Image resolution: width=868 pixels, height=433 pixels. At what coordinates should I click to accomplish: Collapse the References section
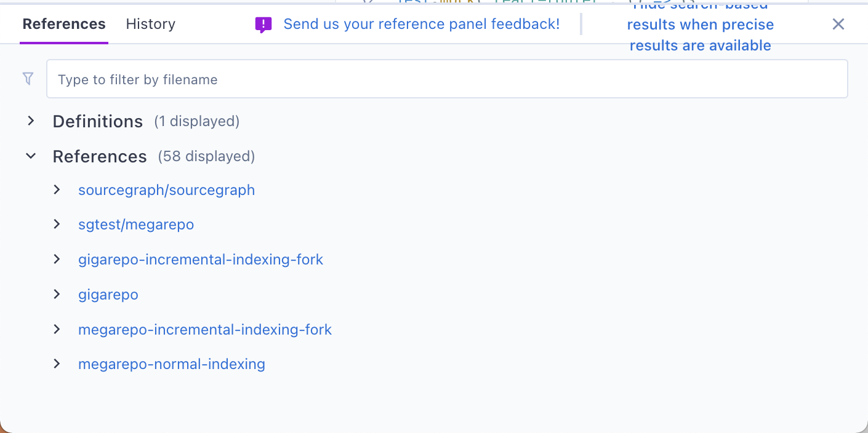(x=31, y=156)
